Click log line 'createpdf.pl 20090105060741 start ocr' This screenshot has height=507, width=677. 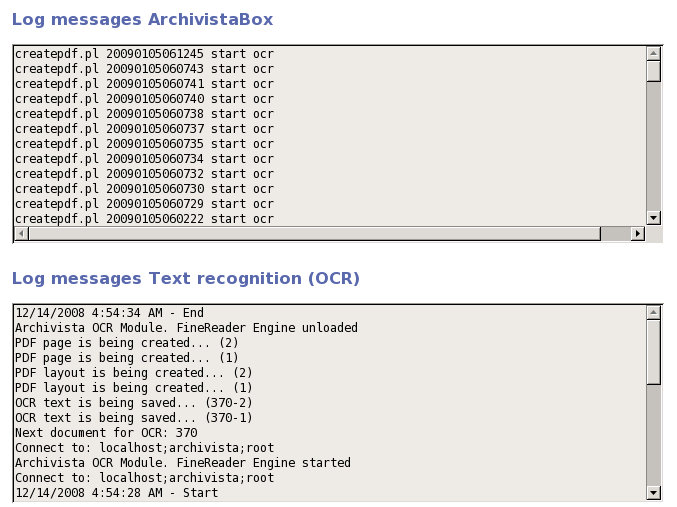(144, 84)
